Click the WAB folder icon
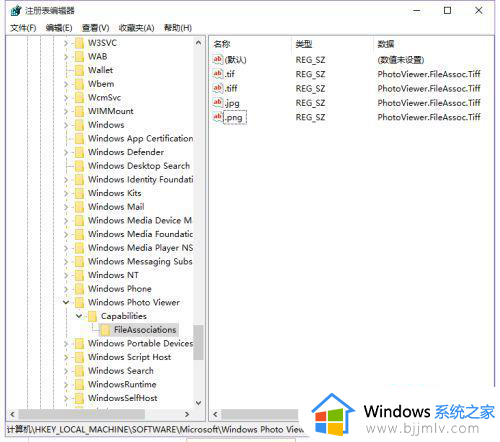 pos(79,57)
